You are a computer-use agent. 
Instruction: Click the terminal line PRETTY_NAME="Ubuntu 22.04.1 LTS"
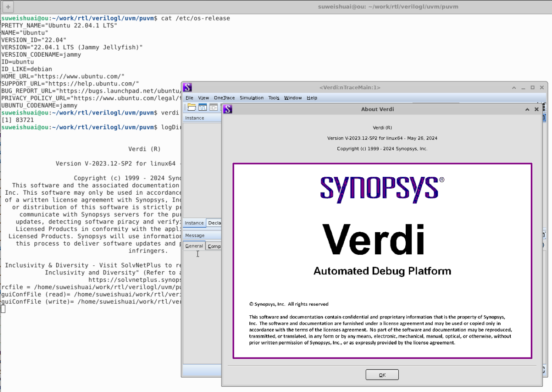(59, 25)
